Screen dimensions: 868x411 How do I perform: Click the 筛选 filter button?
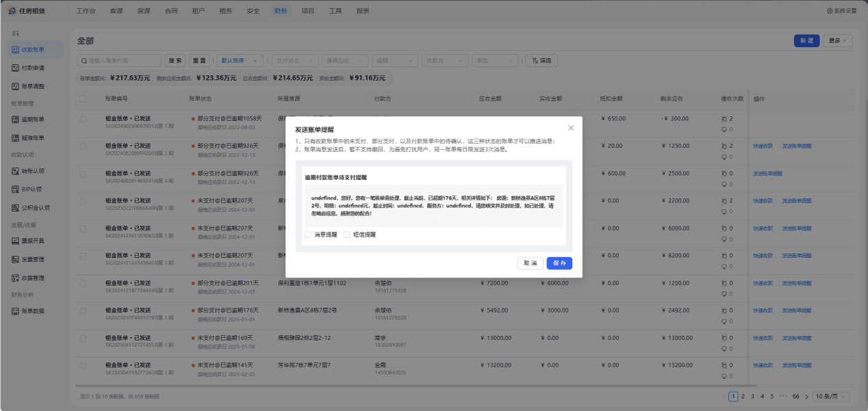coord(541,60)
